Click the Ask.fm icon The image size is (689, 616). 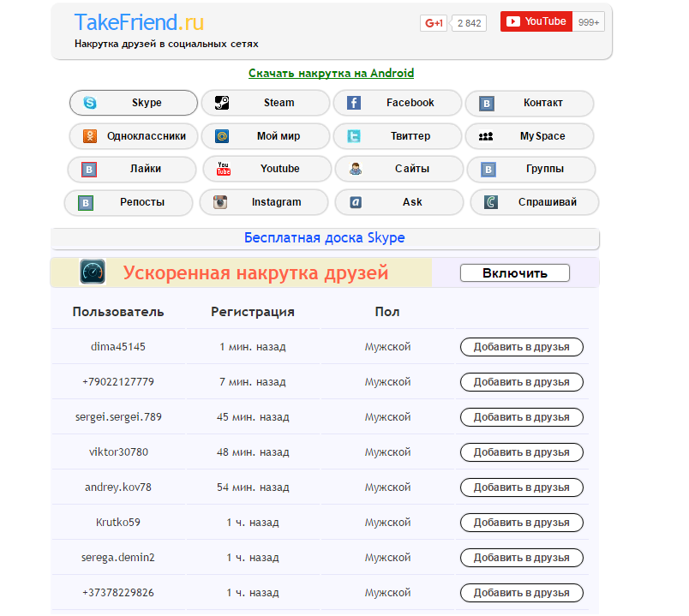[x=356, y=202]
